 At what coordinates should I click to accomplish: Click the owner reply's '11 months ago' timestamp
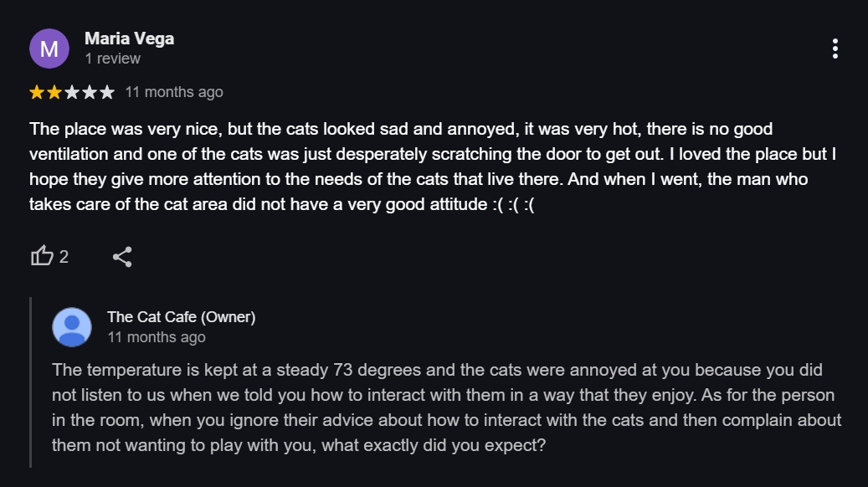(156, 337)
